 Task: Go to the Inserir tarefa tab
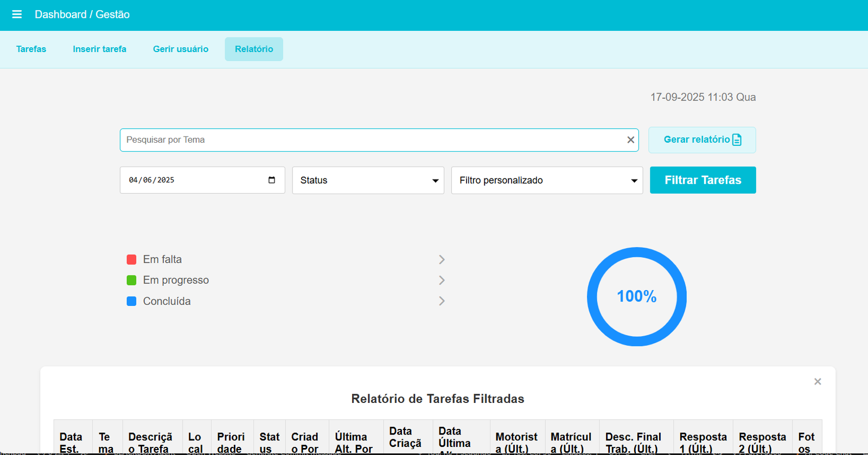click(99, 49)
